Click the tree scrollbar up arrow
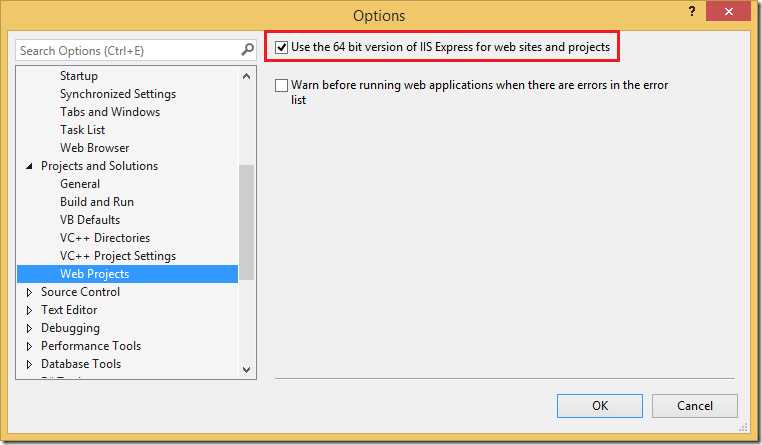Viewport: 762px width, 445px height. pos(247,73)
